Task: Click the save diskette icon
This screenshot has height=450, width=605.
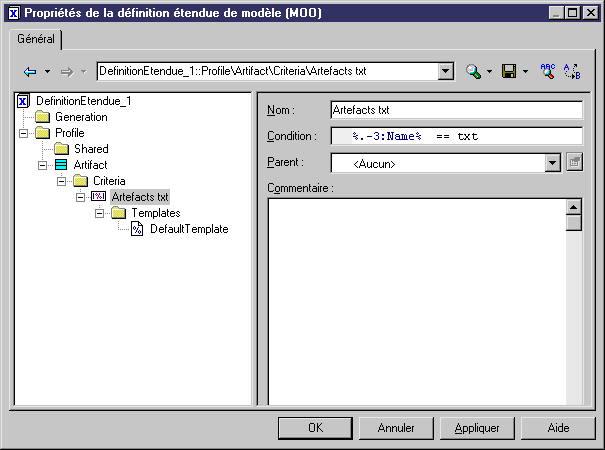Action: click(509, 72)
